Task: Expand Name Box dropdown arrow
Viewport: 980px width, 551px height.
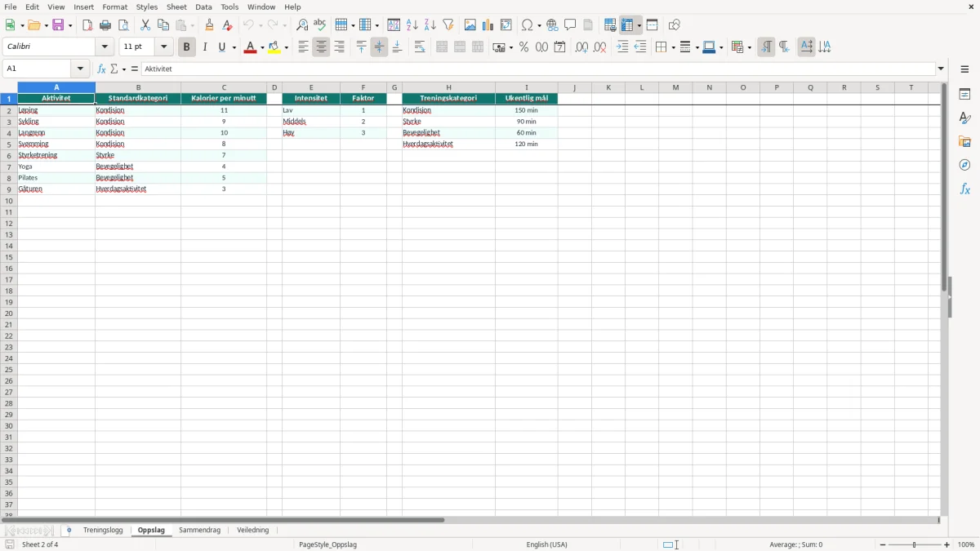Action: coord(80,69)
